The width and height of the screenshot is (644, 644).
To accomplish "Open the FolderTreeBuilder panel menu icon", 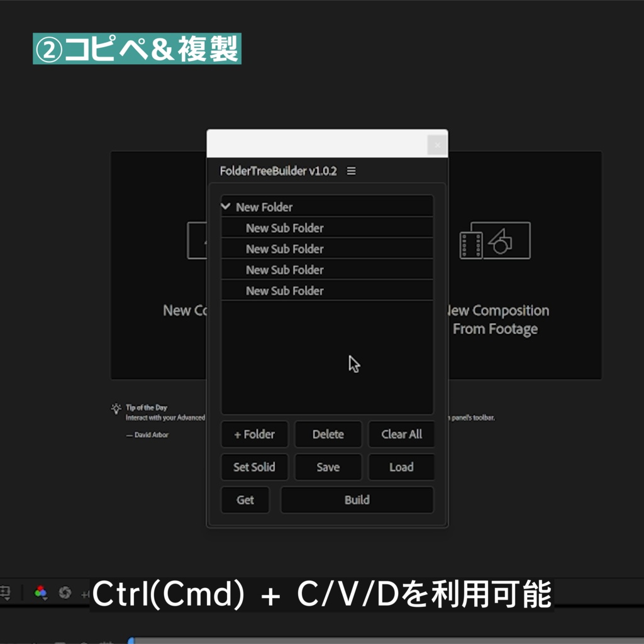I will point(351,171).
